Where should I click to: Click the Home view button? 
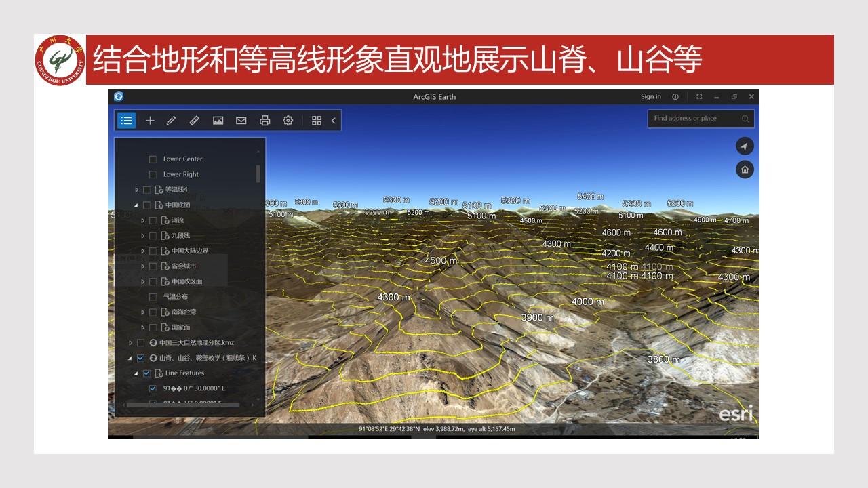745,169
